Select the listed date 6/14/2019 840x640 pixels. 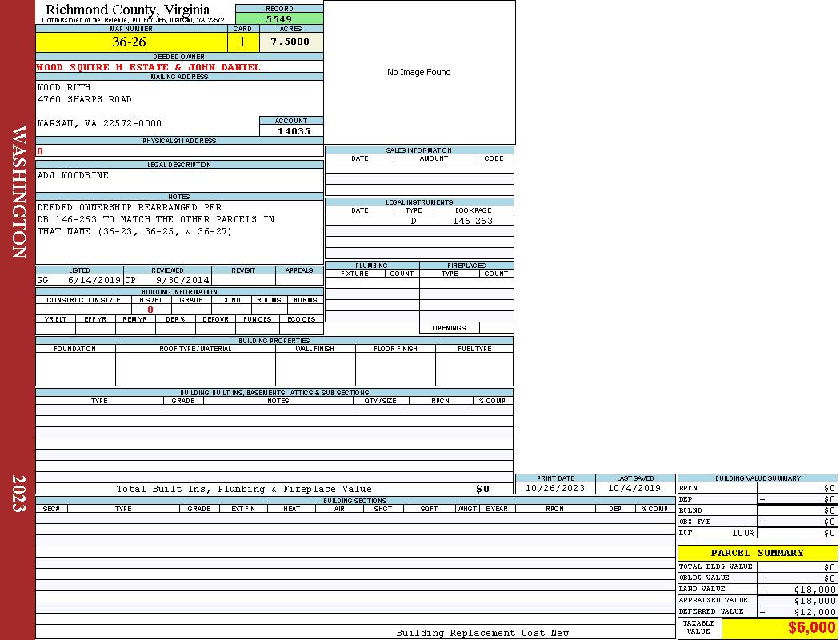click(94, 281)
